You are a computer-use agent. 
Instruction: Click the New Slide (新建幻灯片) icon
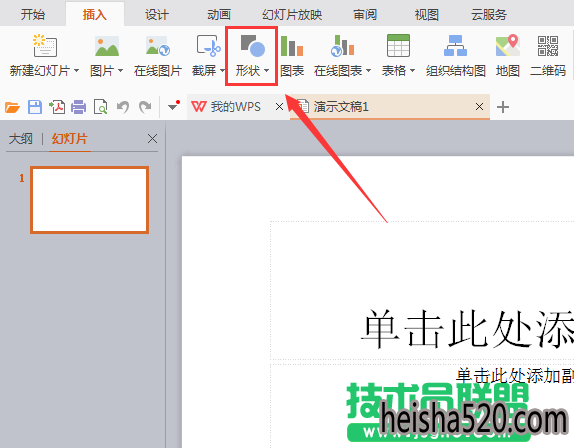click(45, 46)
